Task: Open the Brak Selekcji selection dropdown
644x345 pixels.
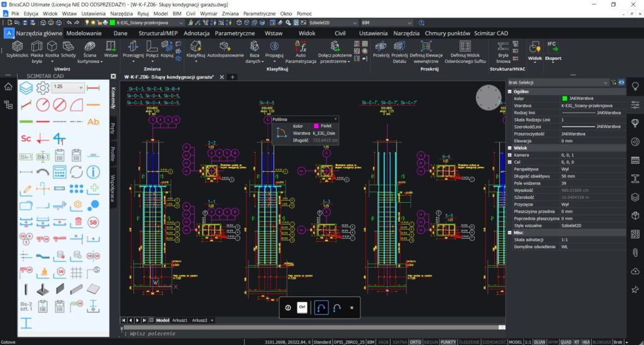Action: [x=557, y=82]
